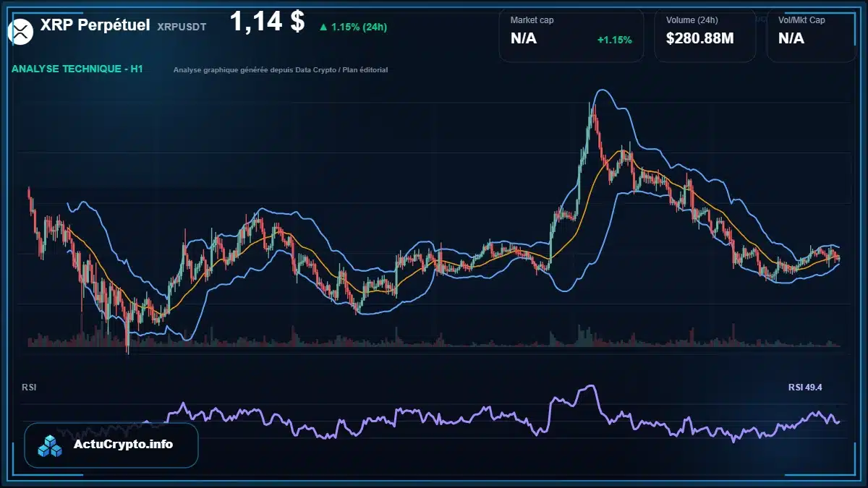This screenshot has height=488, width=868.
Task: Click the $280.88M volume value
Action: coord(699,38)
